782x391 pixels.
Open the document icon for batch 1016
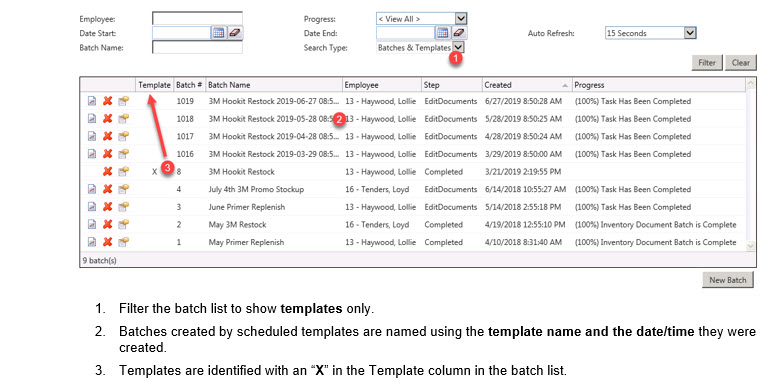(92, 154)
